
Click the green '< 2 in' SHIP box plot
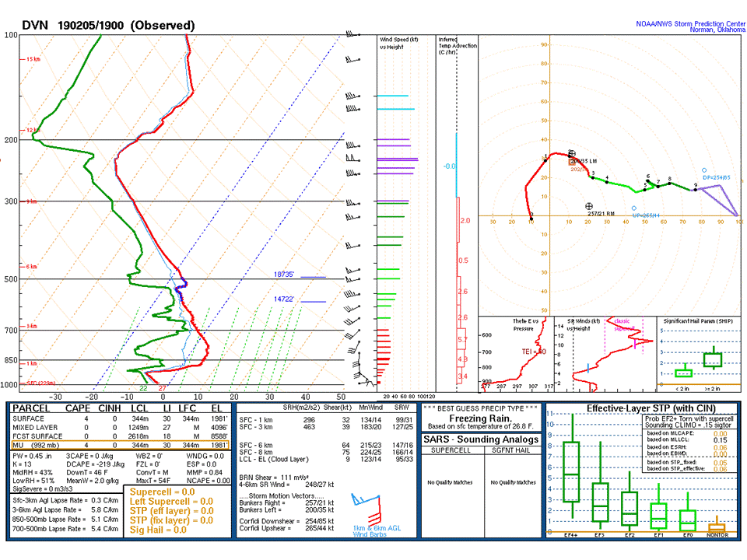click(683, 372)
